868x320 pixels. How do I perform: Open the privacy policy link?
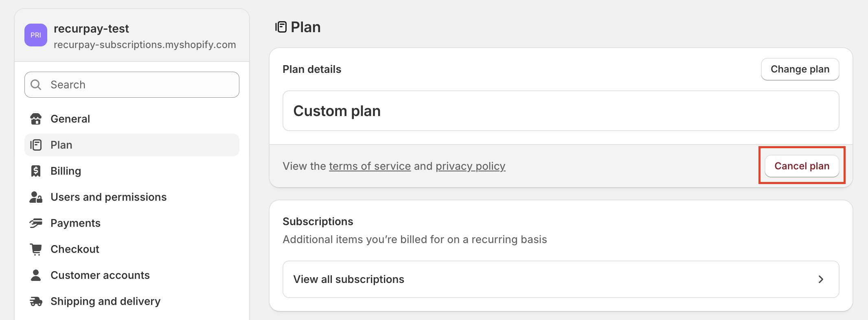pyautogui.click(x=471, y=166)
